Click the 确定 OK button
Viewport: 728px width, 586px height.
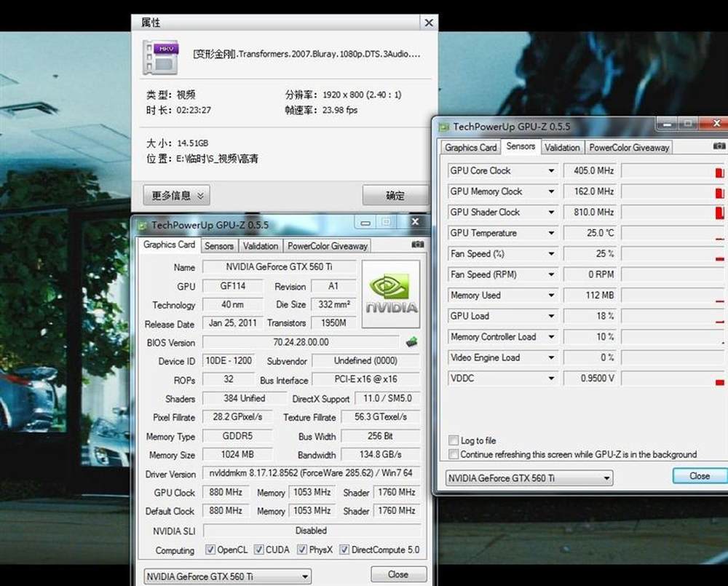point(395,196)
